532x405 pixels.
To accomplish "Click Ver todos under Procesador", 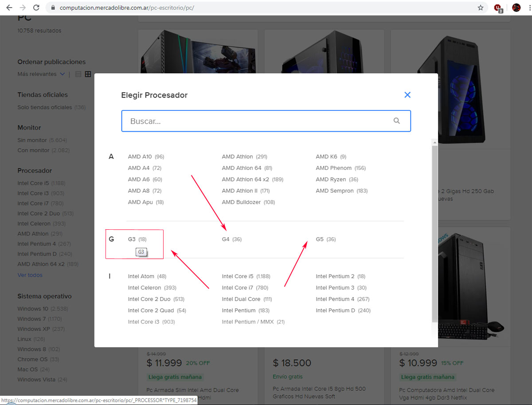I will click(30, 275).
